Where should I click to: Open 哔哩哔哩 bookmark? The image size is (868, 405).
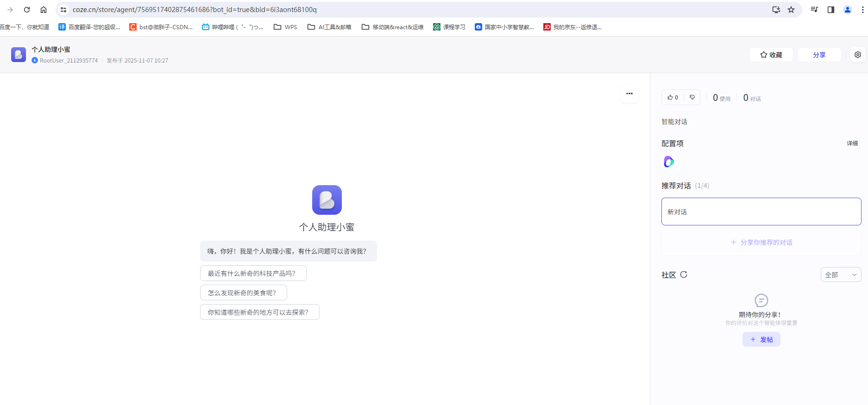(233, 27)
